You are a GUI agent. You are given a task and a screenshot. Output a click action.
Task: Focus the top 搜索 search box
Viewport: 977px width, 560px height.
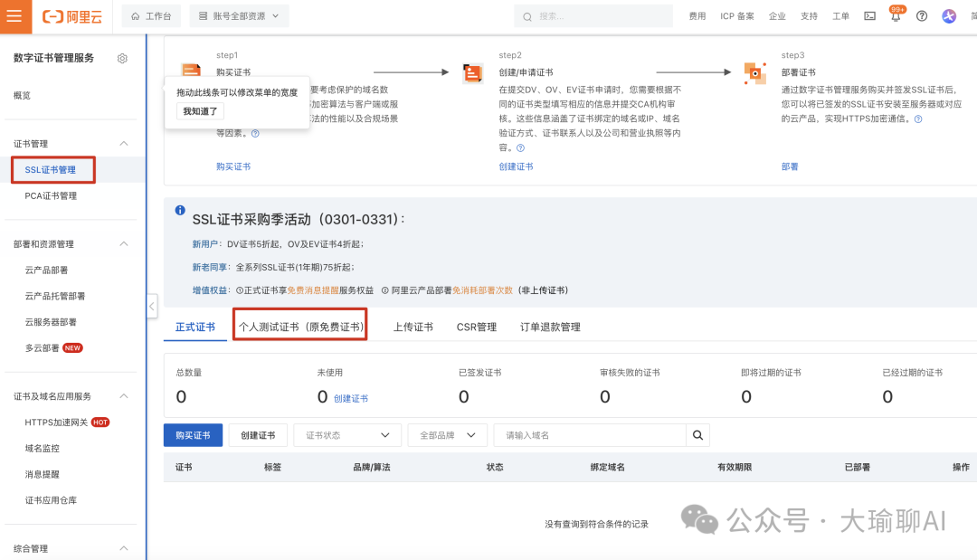(x=593, y=16)
